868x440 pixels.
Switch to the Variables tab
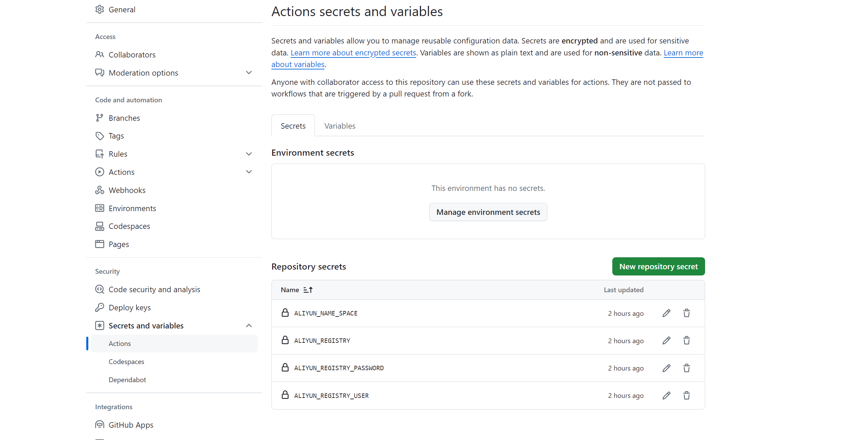click(x=340, y=126)
